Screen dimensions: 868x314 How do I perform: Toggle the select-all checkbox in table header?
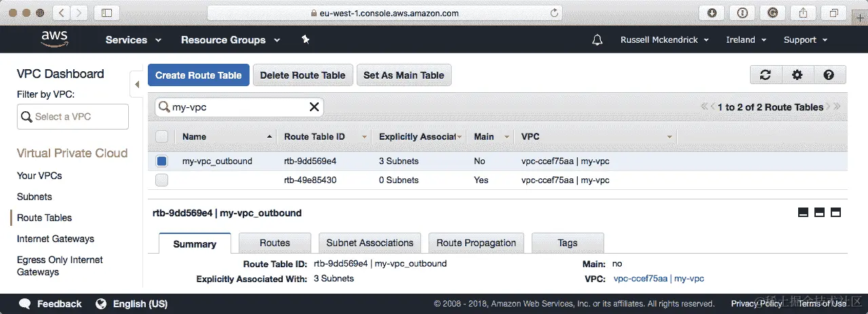pyautogui.click(x=161, y=136)
